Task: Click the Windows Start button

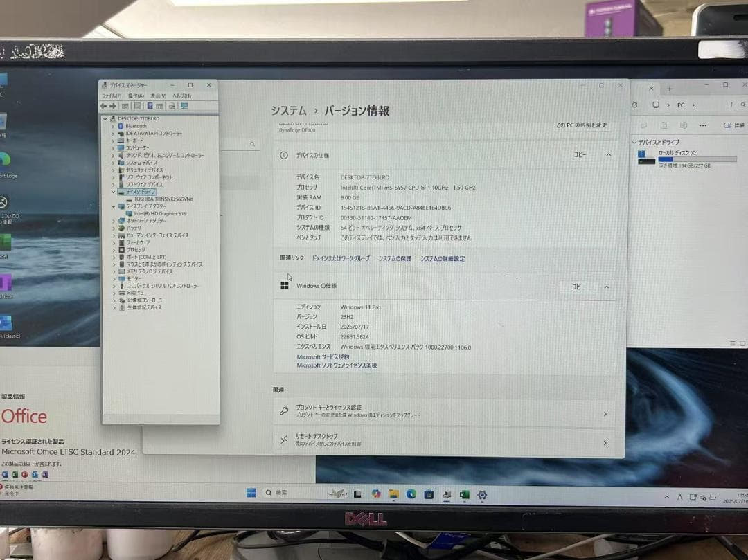Action: point(251,493)
